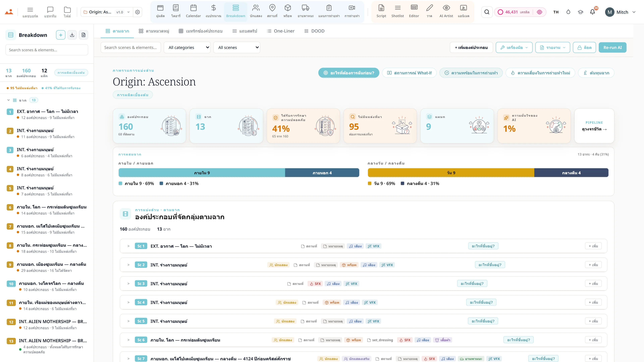This screenshot has width=644, height=362.
Task: Click the shooting readiness button
Action: (x=471, y=73)
